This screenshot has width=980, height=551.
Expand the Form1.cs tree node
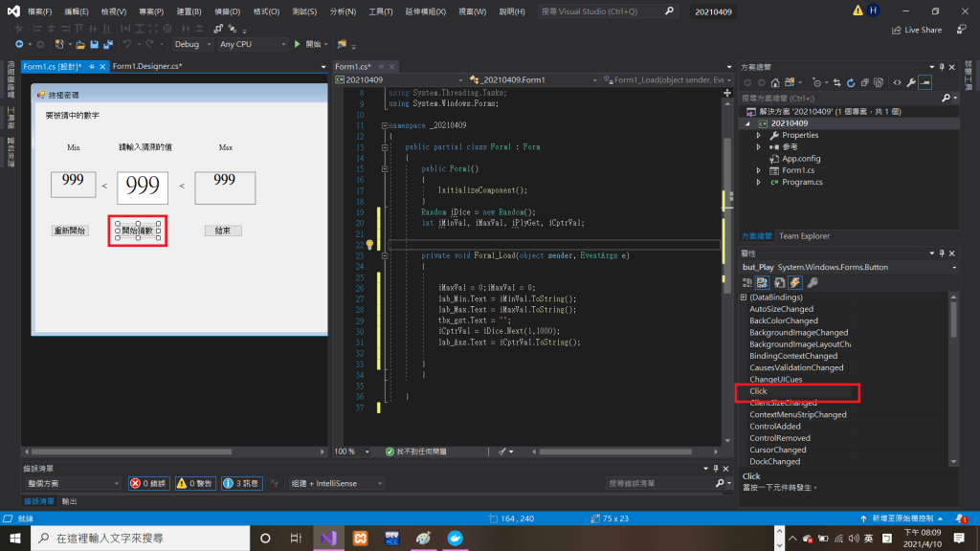[x=759, y=170]
